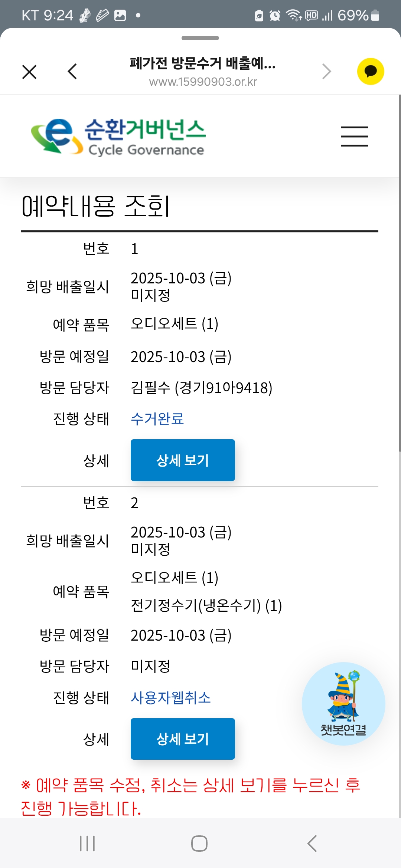
Task: Tap the Cycle Governance logo
Action: [118, 136]
